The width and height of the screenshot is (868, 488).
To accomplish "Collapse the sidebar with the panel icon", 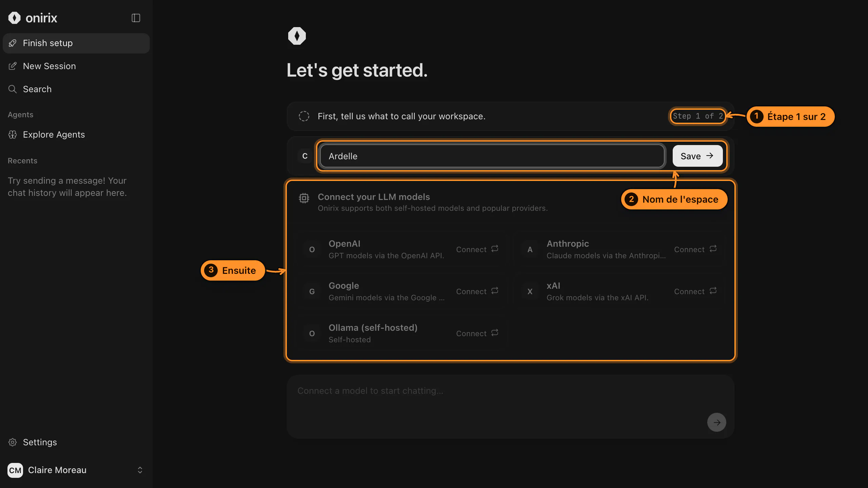I will (136, 18).
